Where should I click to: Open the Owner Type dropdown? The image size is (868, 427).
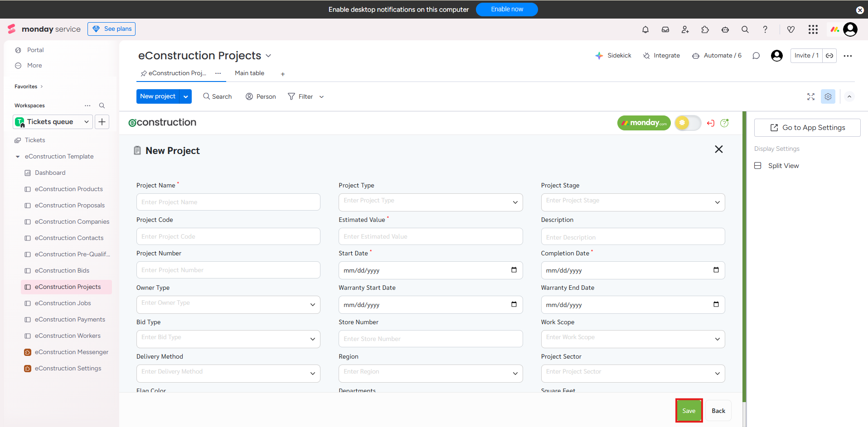(x=228, y=304)
